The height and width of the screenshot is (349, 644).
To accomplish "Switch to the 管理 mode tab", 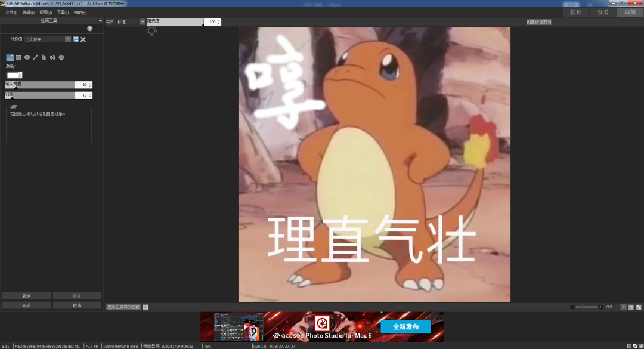I will click(x=576, y=12).
